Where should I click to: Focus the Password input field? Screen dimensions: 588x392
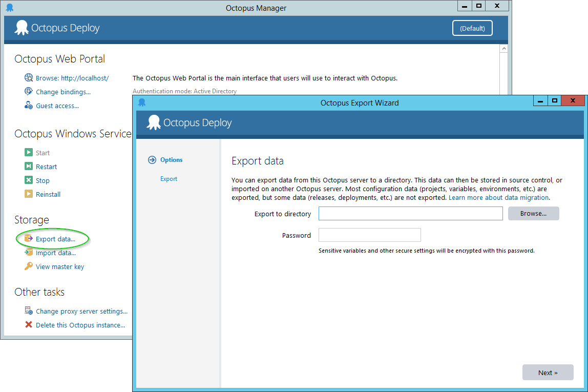click(369, 235)
